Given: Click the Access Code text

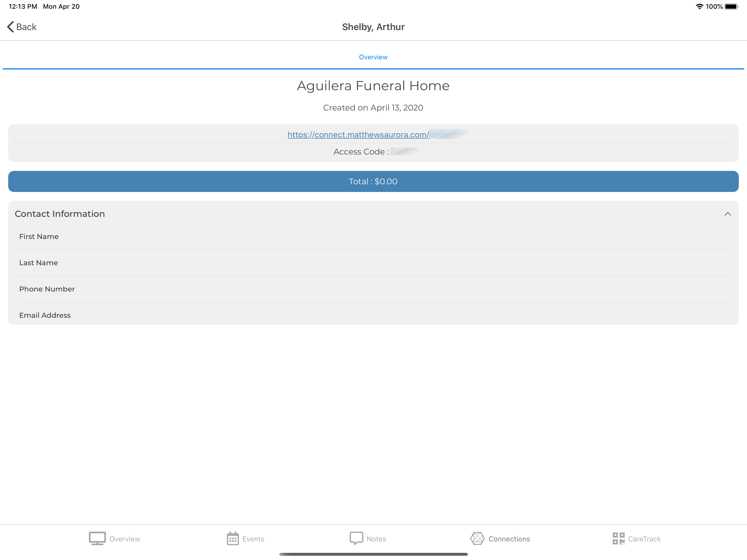Looking at the screenshot, I should click(361, 152).
